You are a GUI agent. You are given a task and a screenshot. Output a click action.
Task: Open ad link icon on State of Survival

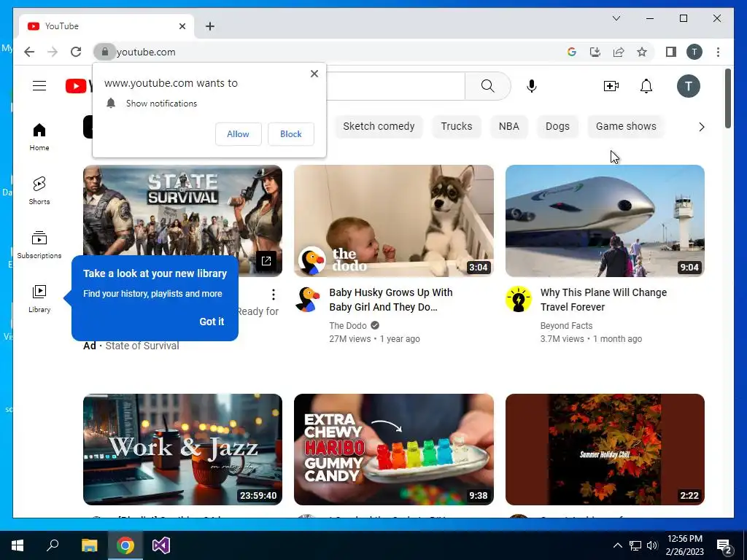coord(266,260)
